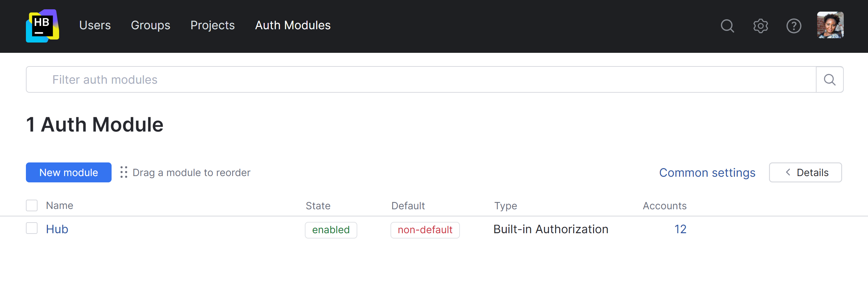Click the non-default status badge

[x=425, y=230]
